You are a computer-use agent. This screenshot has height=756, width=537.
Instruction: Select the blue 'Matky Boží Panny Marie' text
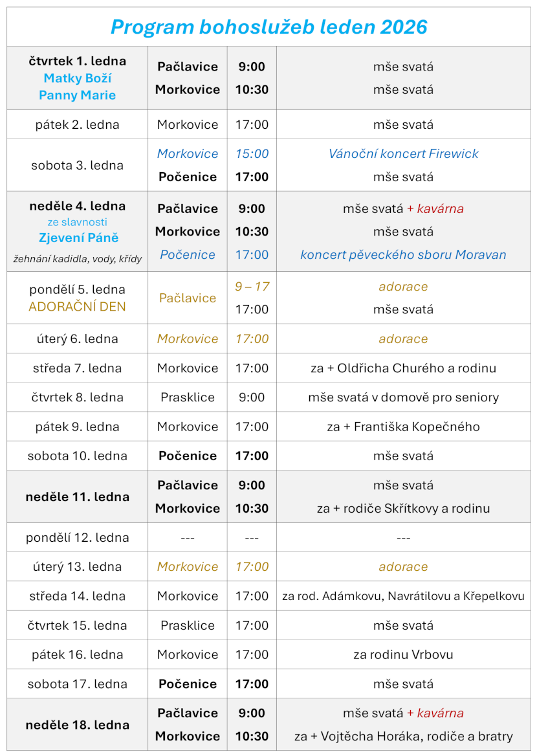point(77,87)
